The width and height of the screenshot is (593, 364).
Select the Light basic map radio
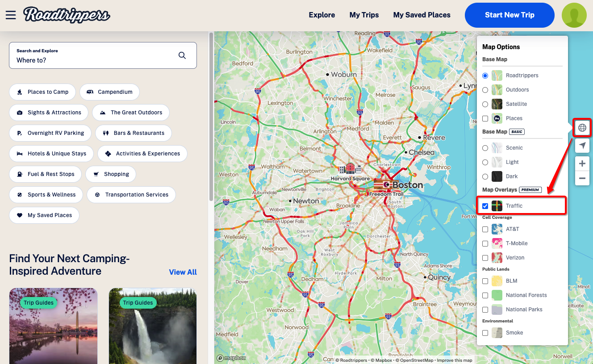coord(485,162)
